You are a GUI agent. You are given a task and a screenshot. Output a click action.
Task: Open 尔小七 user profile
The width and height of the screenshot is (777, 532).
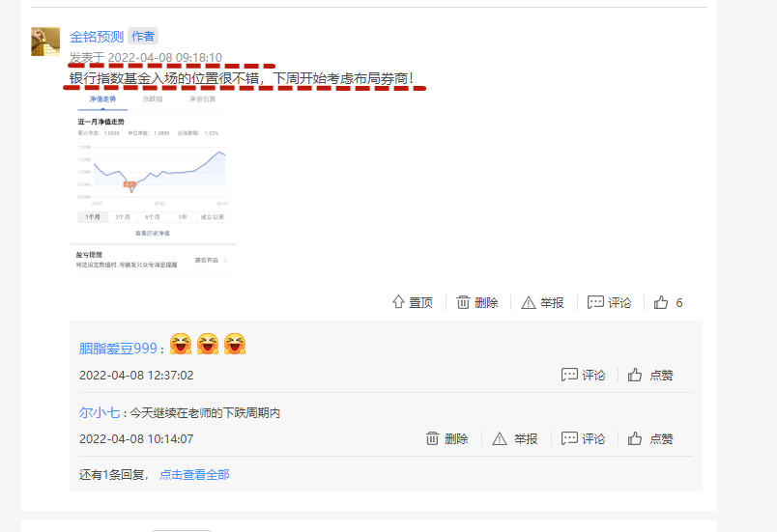[x=100, y=412]
